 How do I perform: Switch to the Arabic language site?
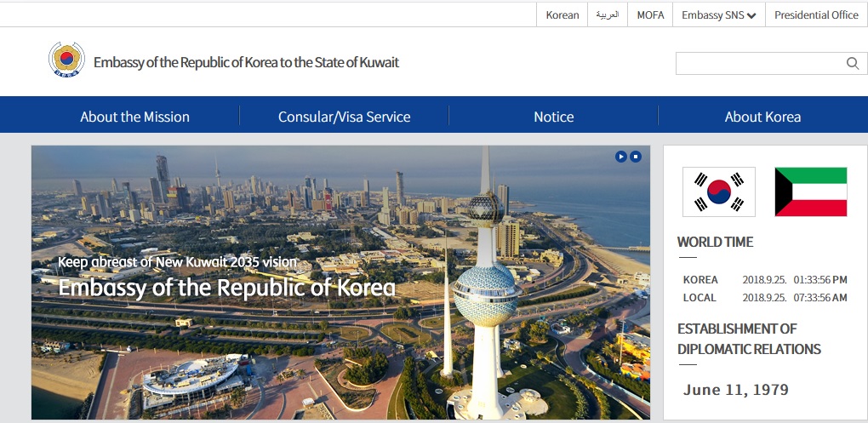point(608,15)
